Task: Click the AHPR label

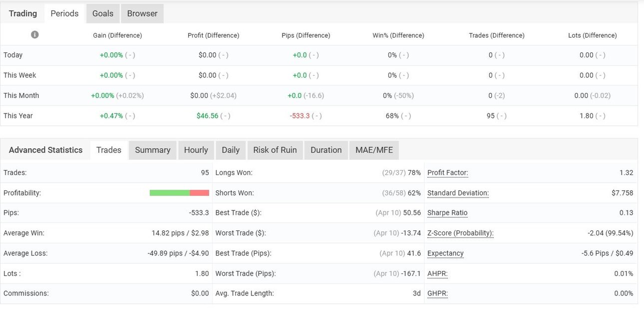Action: 437,273
